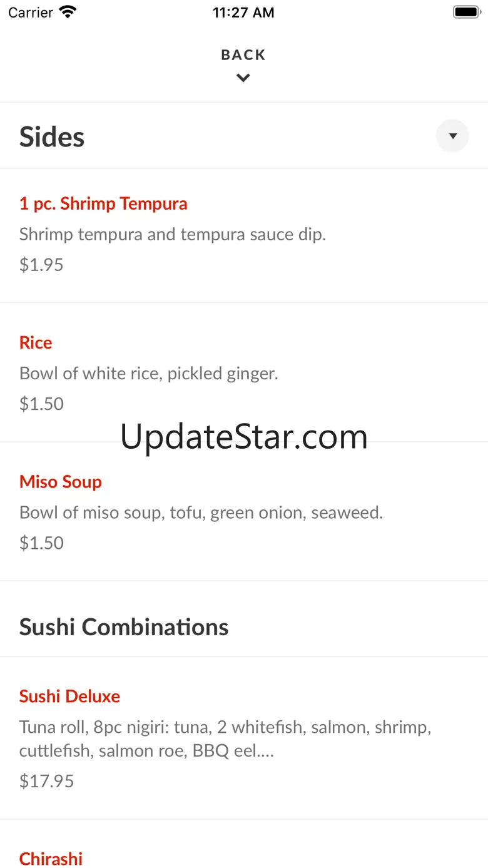Click the battery status bar icon
This screenshot has height=868, width=488.
pos(466,12)
